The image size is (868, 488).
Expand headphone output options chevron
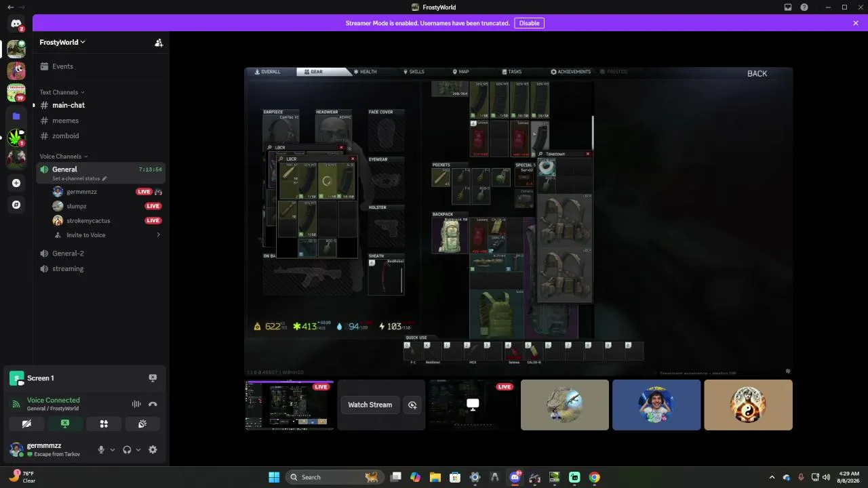[138, 449]
